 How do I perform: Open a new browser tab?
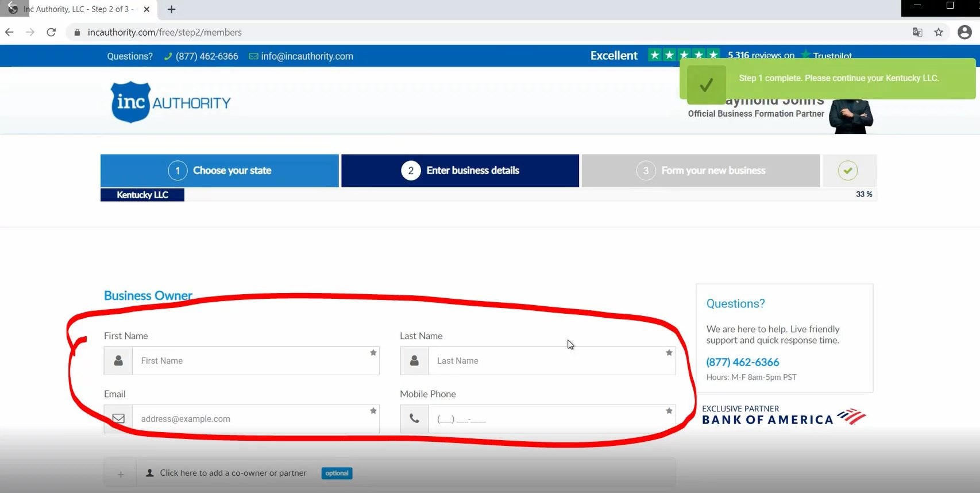171,9
